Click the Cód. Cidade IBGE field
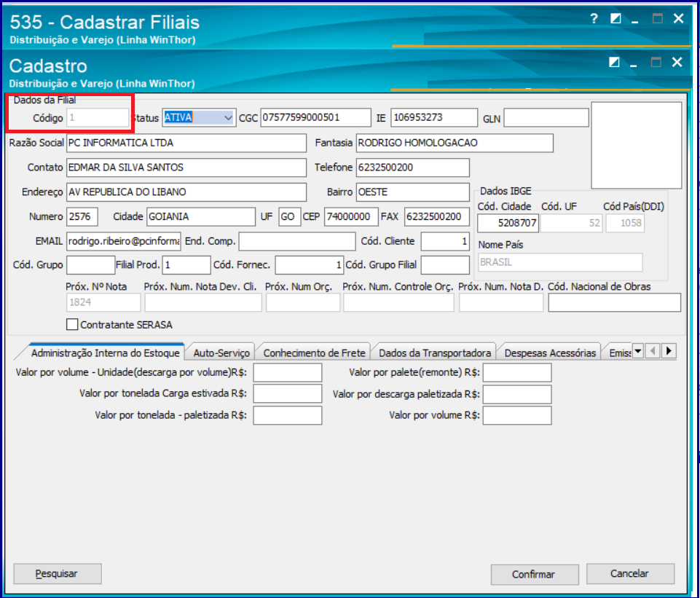The height and width of the screenshot is (598, 700). tap(508, 223)
